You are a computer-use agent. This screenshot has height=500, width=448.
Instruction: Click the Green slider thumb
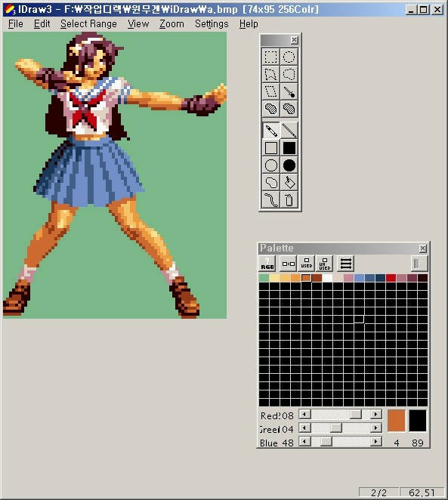(336, 427)
